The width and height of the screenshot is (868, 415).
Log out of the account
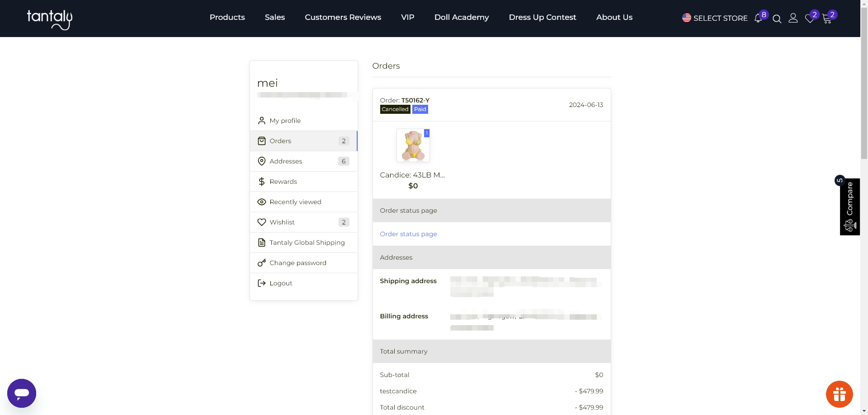304,283
